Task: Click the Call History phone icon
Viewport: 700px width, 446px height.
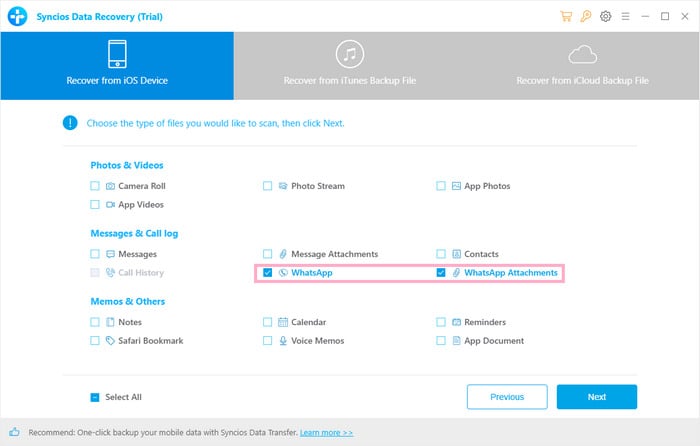Action: click(110, 273)
